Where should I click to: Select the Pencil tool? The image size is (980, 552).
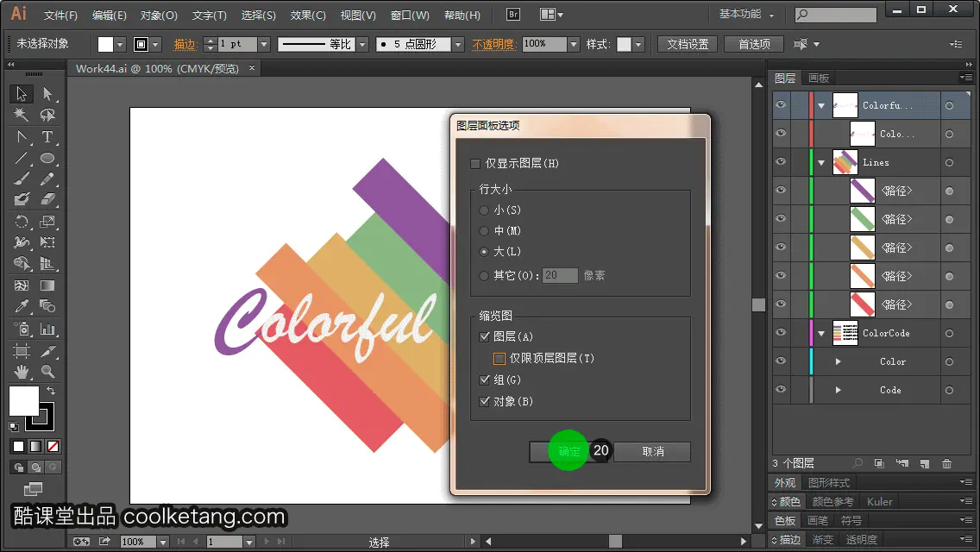47,179
